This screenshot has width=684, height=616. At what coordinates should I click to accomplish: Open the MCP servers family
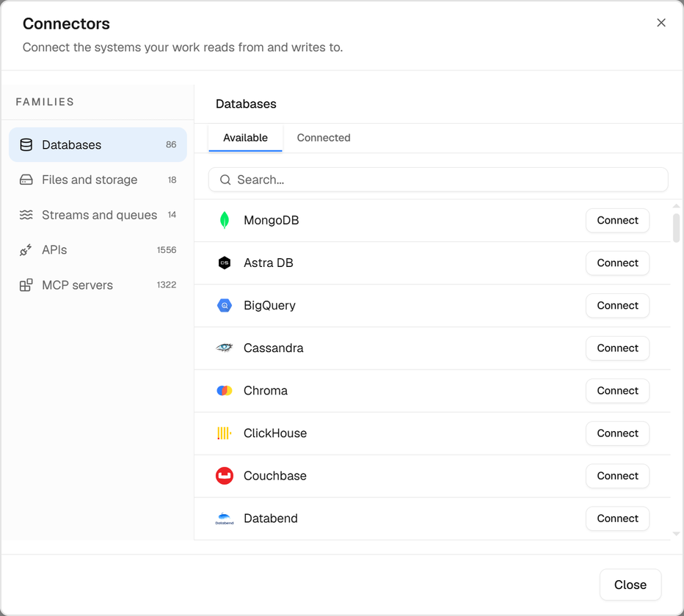[x=98, y=285]
